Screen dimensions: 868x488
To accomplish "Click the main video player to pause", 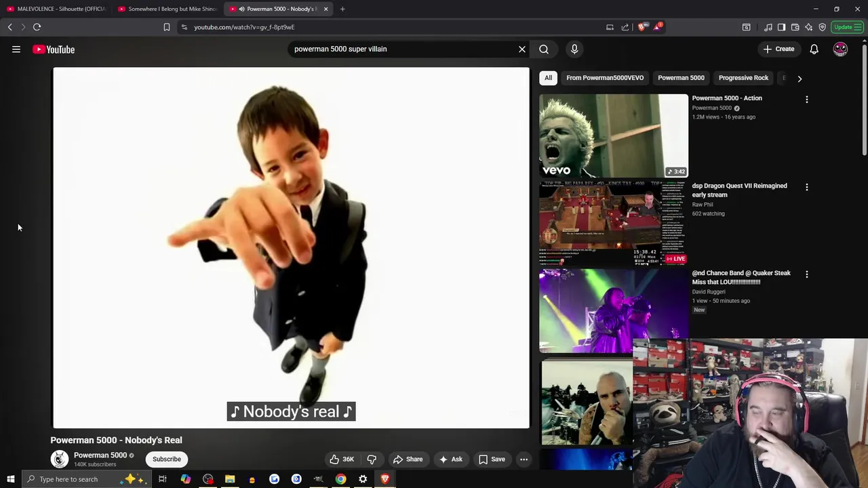I will (292, 247).
